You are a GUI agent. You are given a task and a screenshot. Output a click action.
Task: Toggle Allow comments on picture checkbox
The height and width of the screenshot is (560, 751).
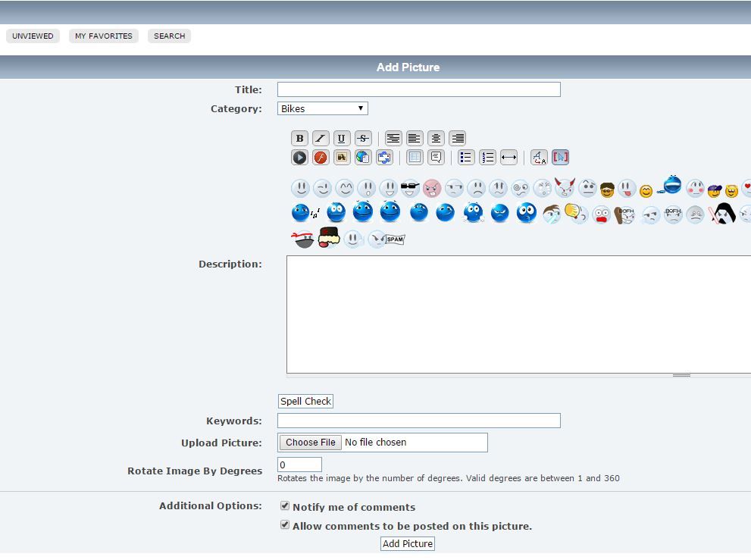(285, 525)
